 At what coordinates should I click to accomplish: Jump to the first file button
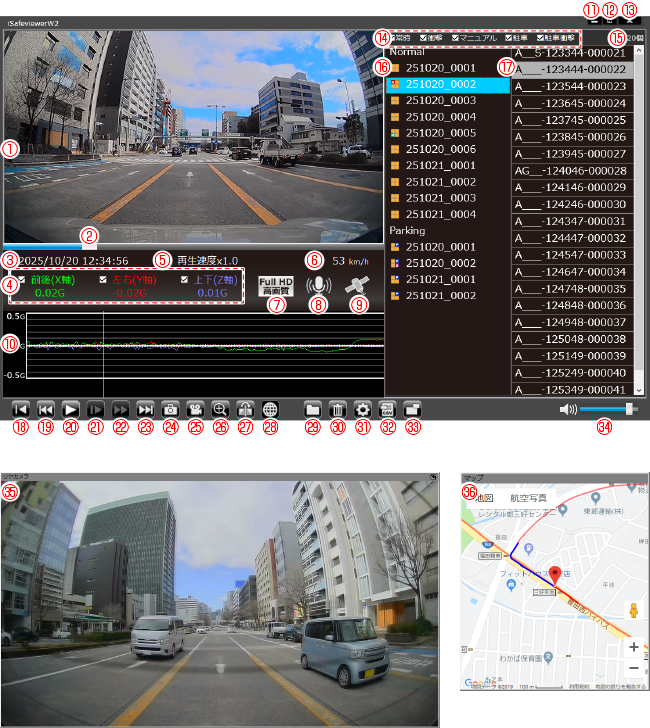pos(20,410)
